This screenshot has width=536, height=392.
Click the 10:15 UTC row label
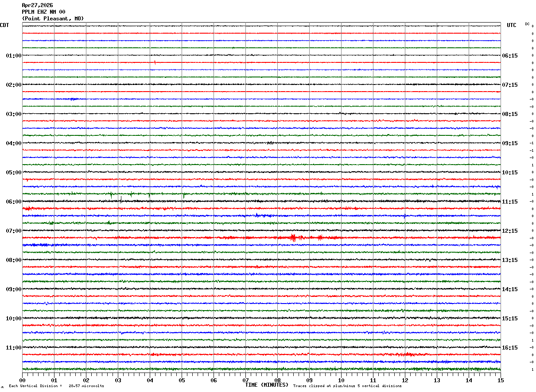click(x=510, y=173)
